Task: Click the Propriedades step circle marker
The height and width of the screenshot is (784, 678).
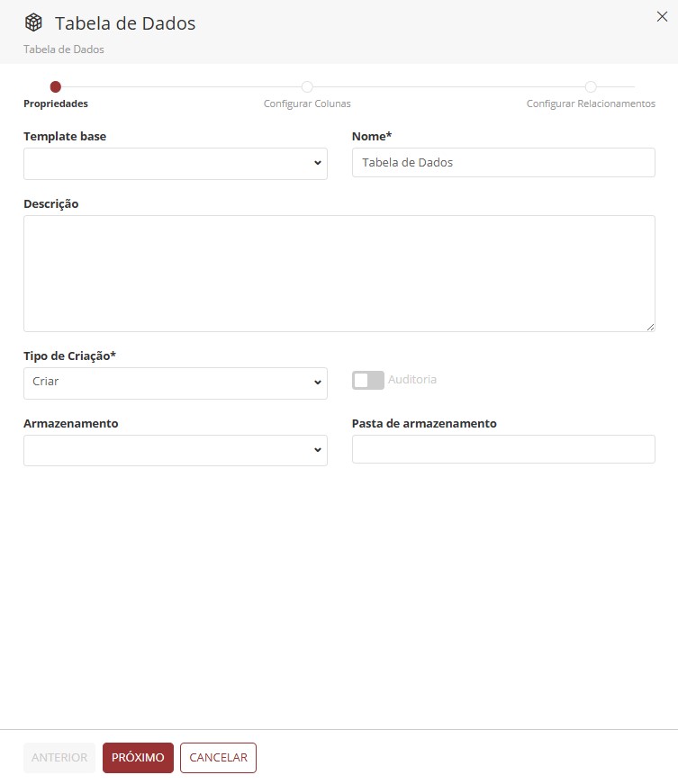Action: [56, 87]
